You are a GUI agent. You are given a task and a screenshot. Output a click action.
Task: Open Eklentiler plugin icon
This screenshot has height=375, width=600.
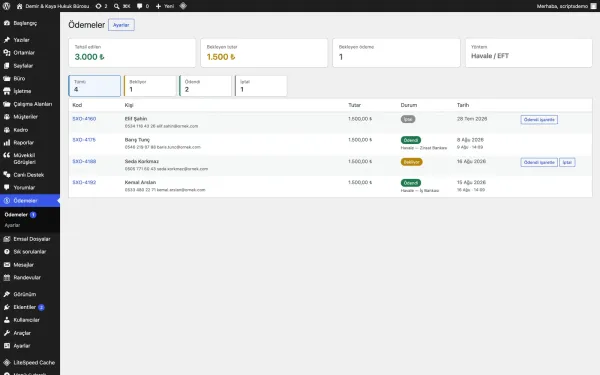point(7,307)
